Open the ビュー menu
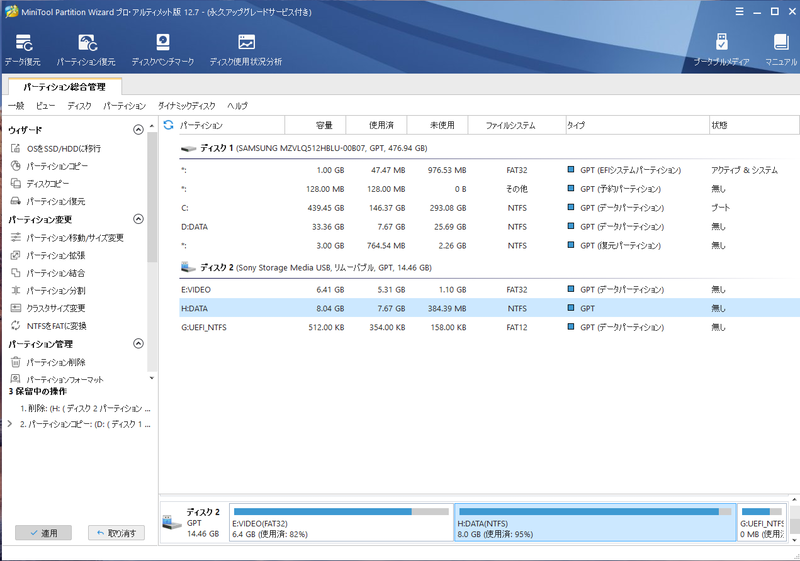Viewport: 800px width, 561px height. tap(45, 106)
